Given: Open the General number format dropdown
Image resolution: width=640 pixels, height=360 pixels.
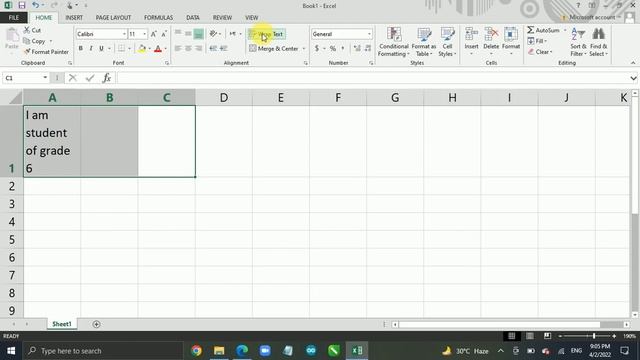Looking at the screenshot, I should pyautogui.click(x=369, y=34).
